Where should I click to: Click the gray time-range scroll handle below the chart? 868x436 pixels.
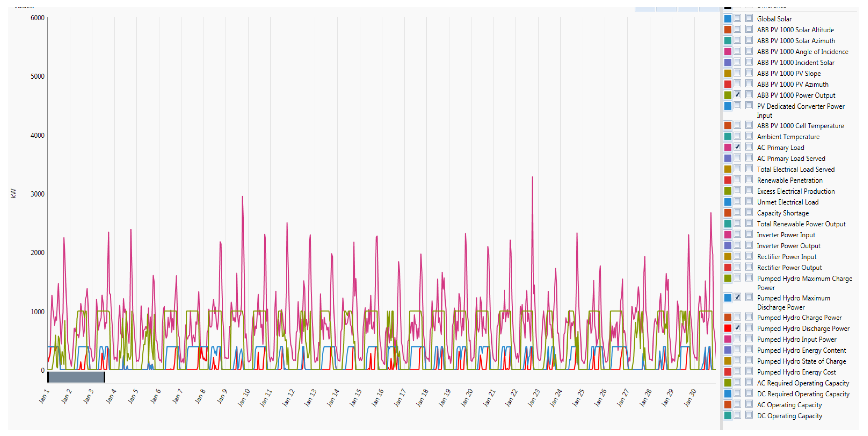coord(76,377)
